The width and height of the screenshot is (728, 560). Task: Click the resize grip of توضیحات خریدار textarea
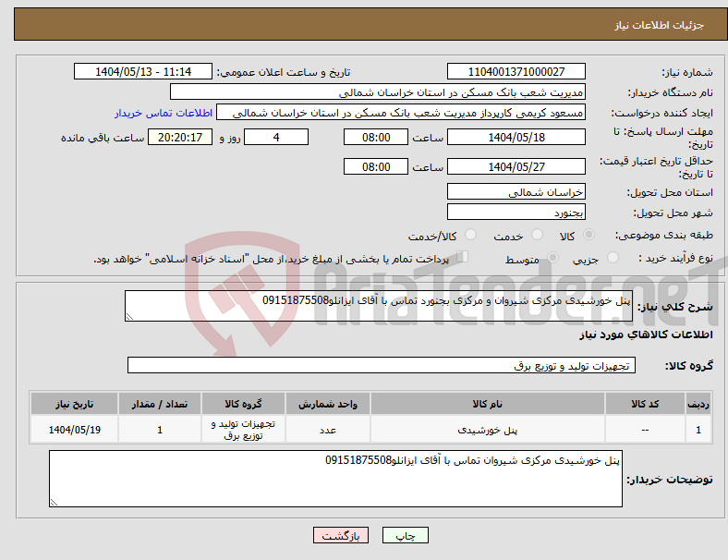pos(54,503)
